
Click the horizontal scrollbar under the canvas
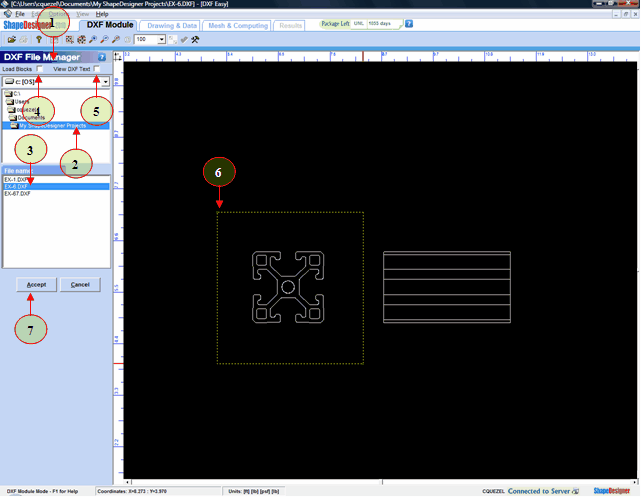point(382,482)
